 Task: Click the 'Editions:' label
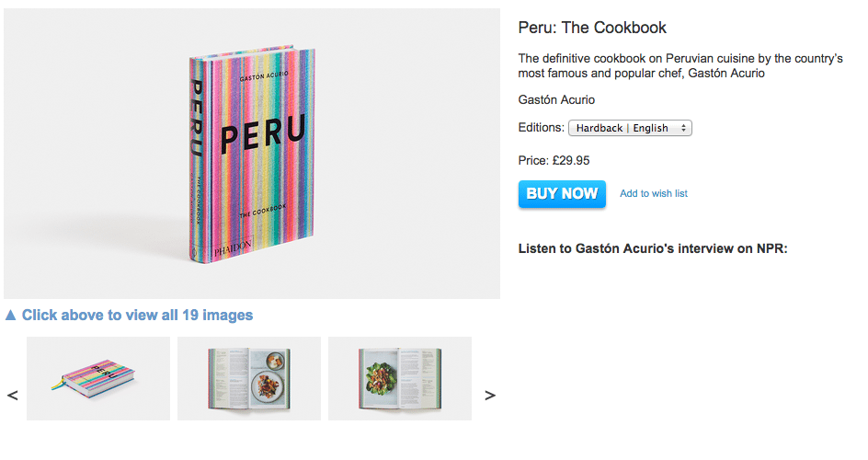coord(541,127)
